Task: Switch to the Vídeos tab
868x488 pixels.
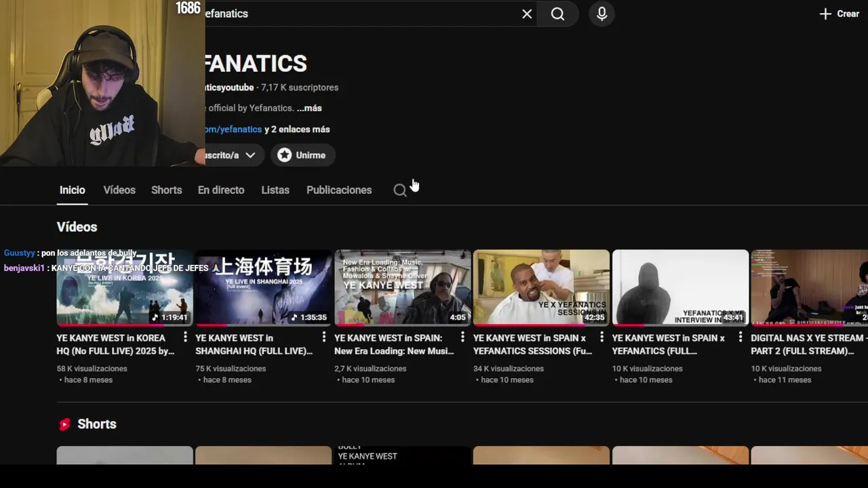Action: 119,190
